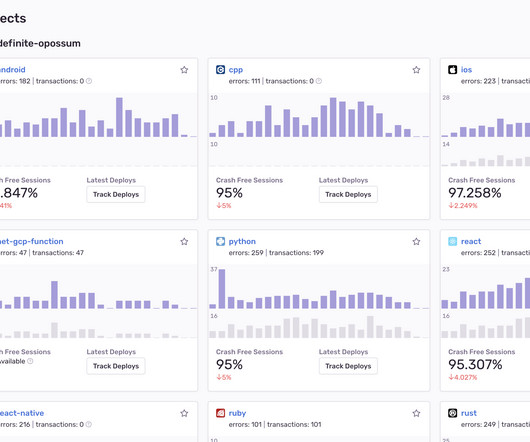The width and height of the screenshot is (530, 442).
Task: Click the react platform icon
Action: click(x=453, y=241)
